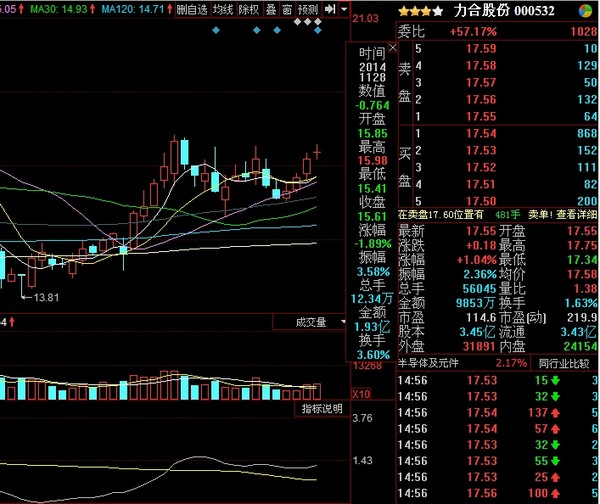Click the red up arrow beside volume 137
Viewport: 600px width, 504px height.
[x=556, y=413]
